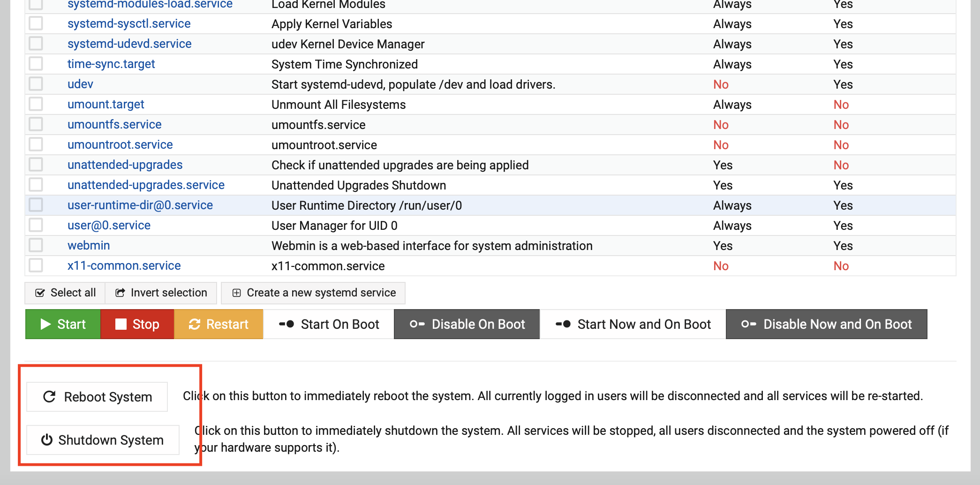Click the orange Restart button
This screenshot has width=980, height=485.
tap(219, 324)
